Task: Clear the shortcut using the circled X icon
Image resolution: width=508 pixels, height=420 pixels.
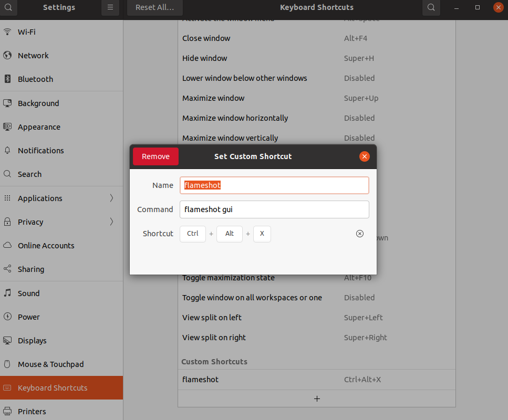Action: point(360,234)
